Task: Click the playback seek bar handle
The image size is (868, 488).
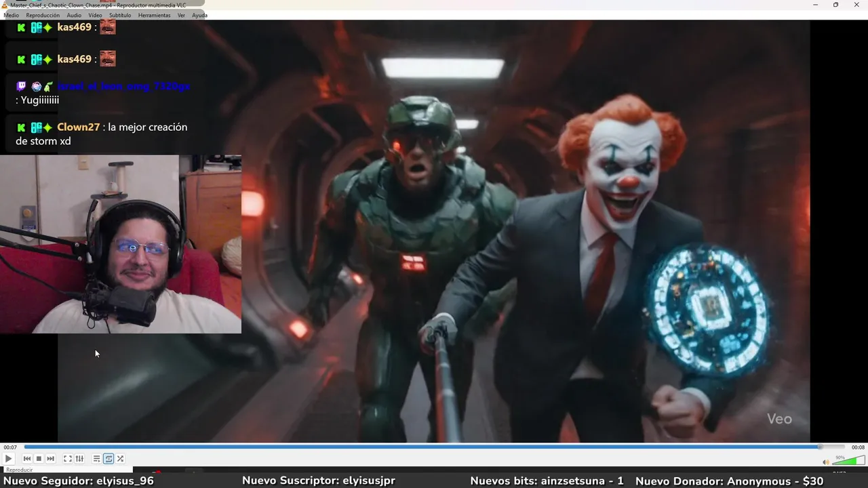Action: point(820,447)
